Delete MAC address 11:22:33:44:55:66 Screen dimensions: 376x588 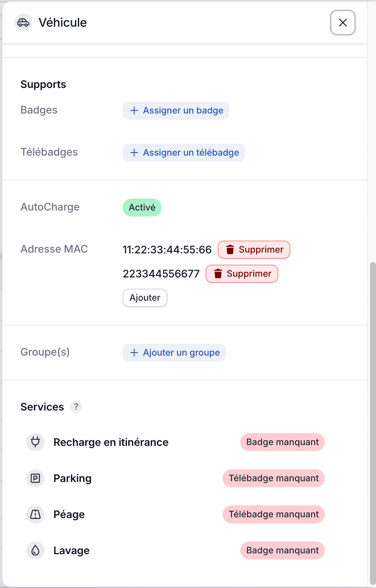[x=254, y=250]
